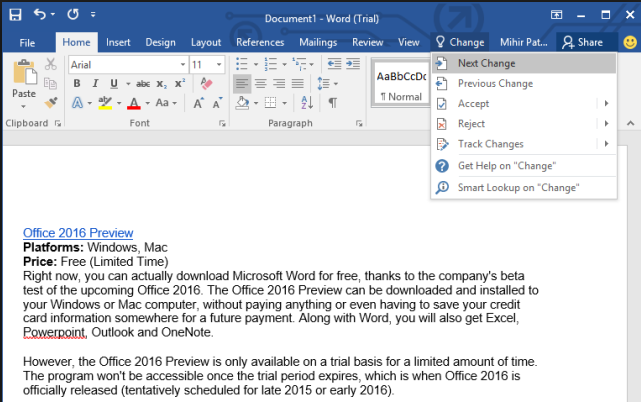Toggle Italic formatting
Screen dimensions: 641x402
(x=95, y=83)
